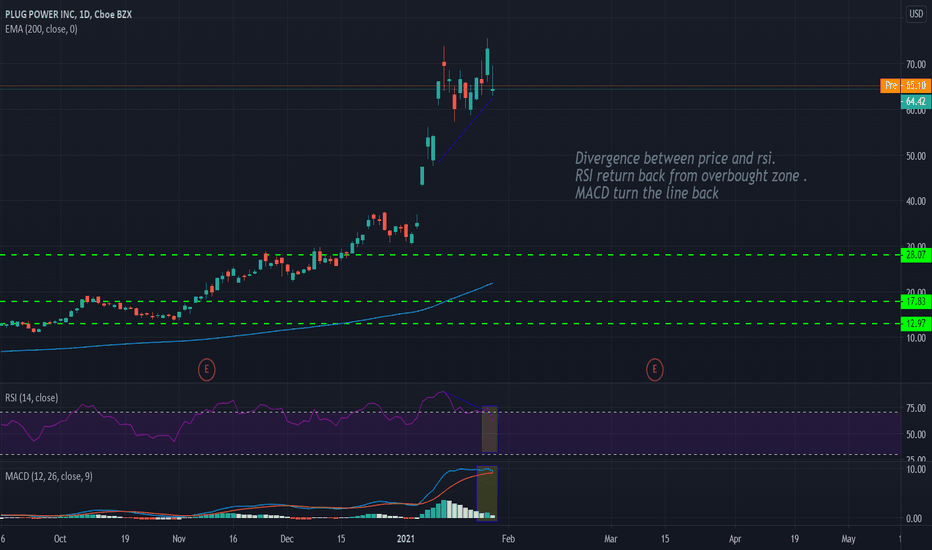Click the May date label
This screenshot has height=550, width=932.
(848, 539)
